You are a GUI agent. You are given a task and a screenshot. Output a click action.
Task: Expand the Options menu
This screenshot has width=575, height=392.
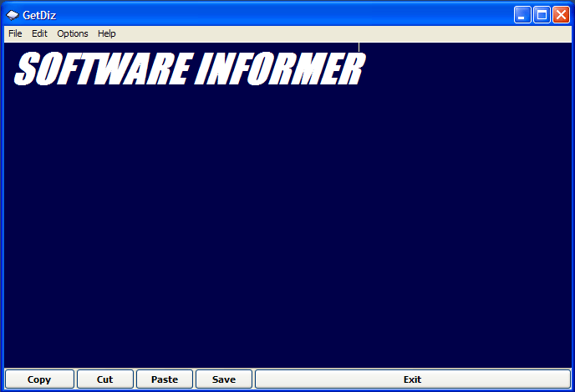[x=73, y=33]
